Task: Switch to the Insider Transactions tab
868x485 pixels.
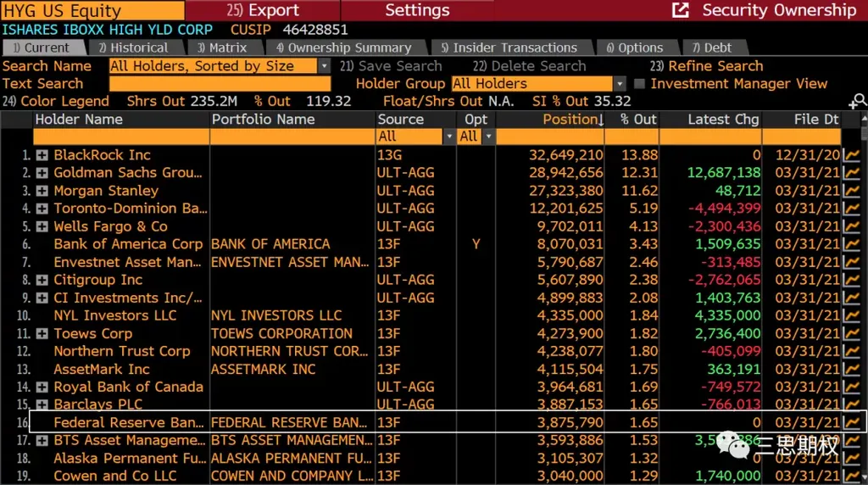Action: tap(509, 47)
